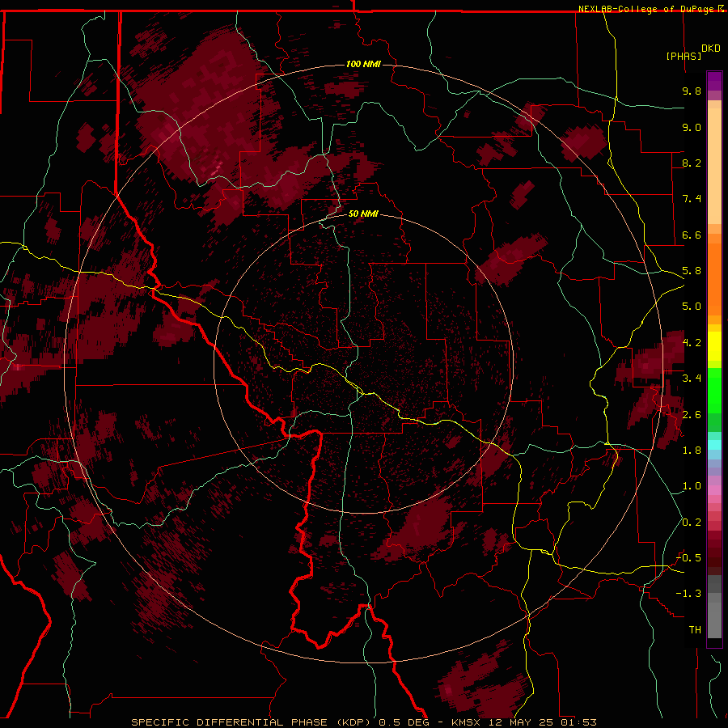Click the 1.0 value on color scale
728x728 pixels.
(x=692, y=486)
